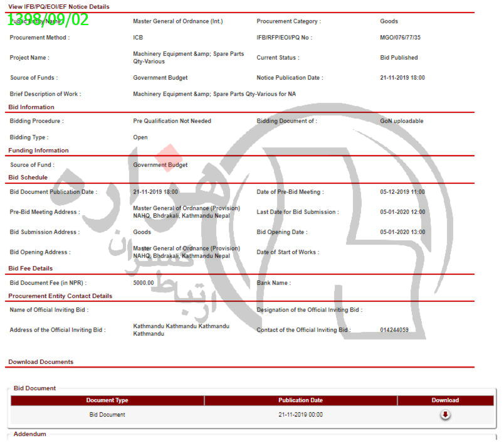Click the Bid Information section header
This screenshot has height=443, width=504.
(x=31, y=107)
